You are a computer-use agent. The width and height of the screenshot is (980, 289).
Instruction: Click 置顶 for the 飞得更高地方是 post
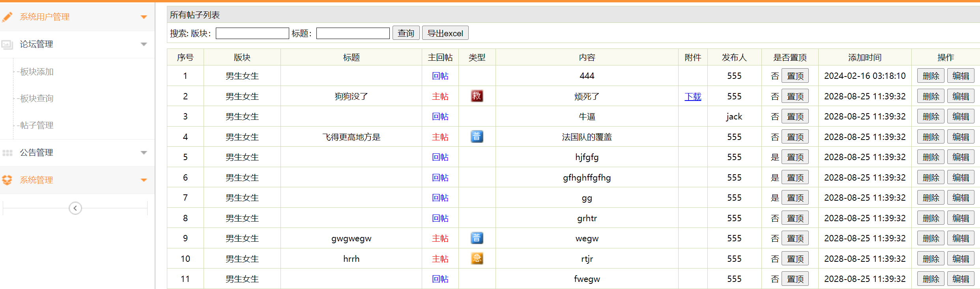tap(795, 137)
